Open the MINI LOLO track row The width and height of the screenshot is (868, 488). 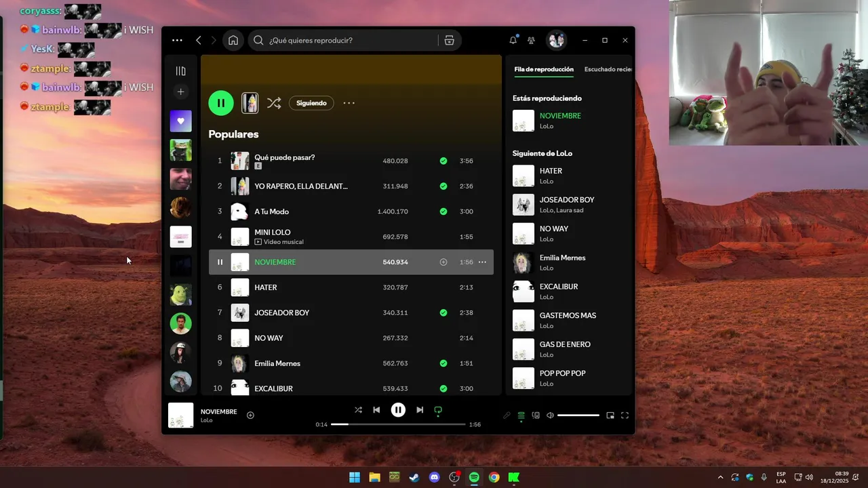pyautogui.click(x=351, y=237)
